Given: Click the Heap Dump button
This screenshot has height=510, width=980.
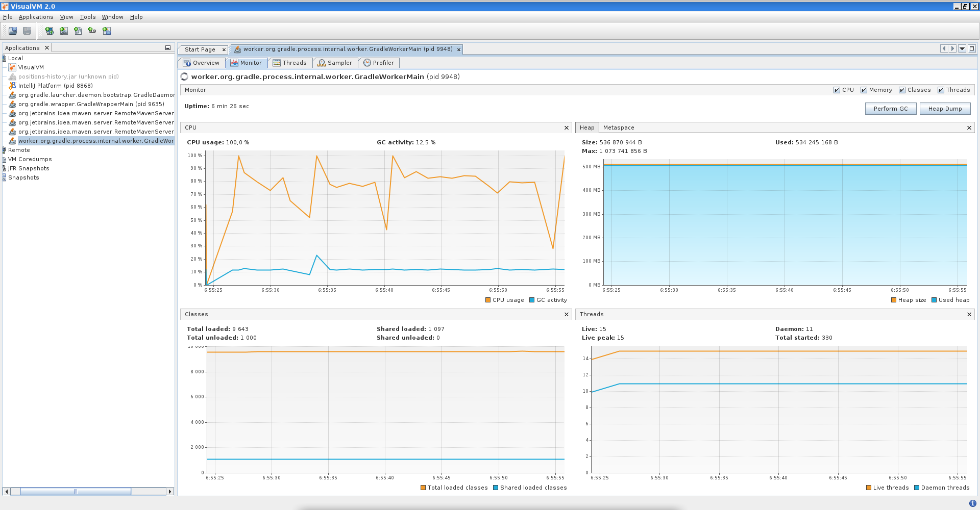Looking at the screenshot, I should click(x=945, y=109).
